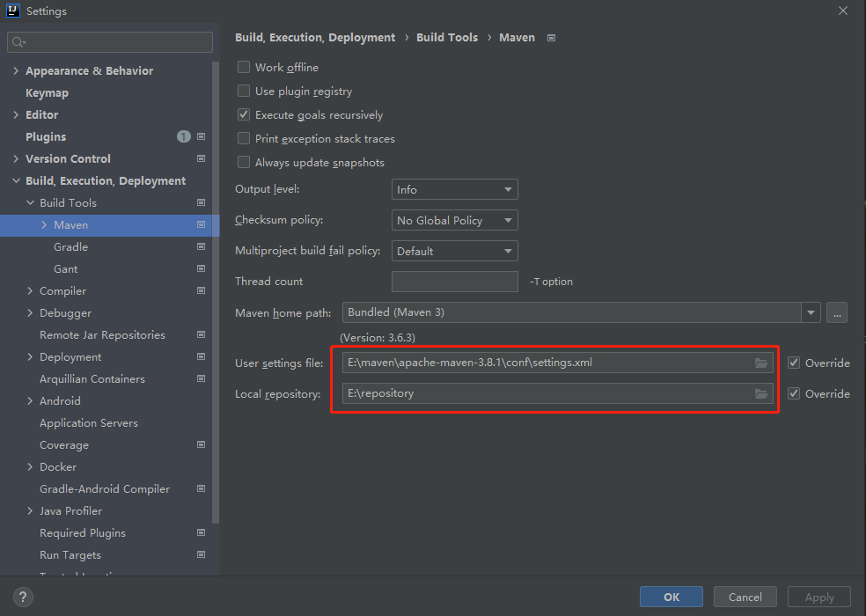866x616 pixels.
Task: Click the folder browse icon in User settings file
Action: point(761,363)
